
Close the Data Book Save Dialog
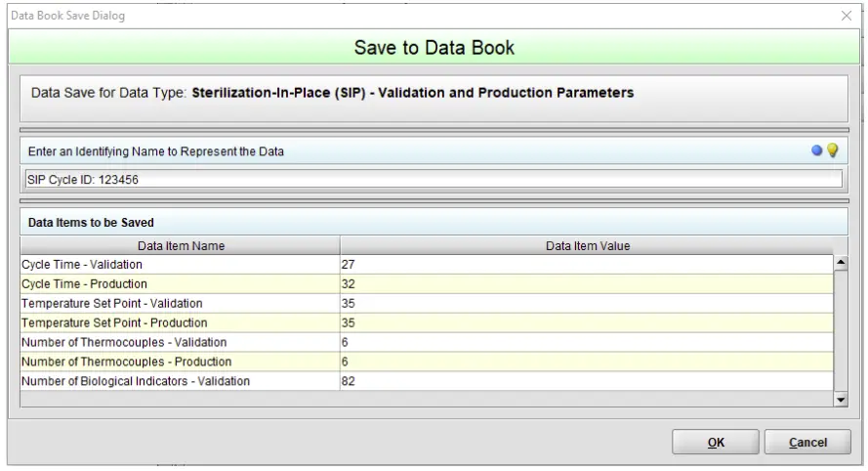(x=847, y=16)
